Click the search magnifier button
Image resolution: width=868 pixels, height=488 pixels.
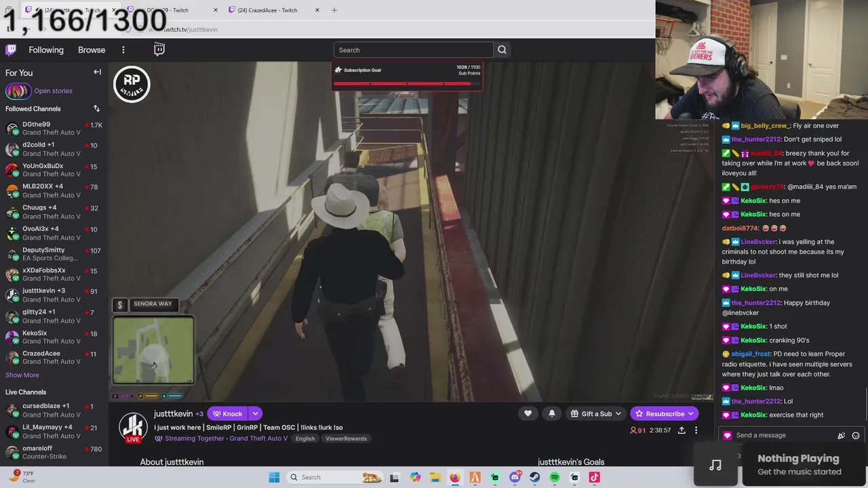tap(502, 49)
